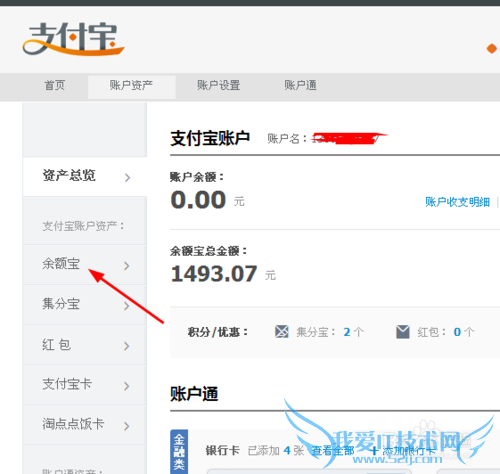Click the 账户通 section heading

194,394
